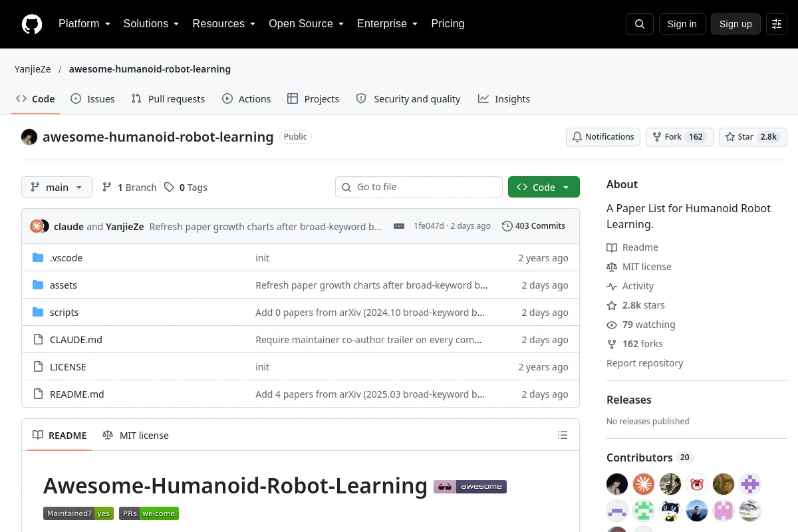The width and height of the screenshot is (798, 532).
Task: Open the GitHub home logo
Action: click(x=32, y=24)
